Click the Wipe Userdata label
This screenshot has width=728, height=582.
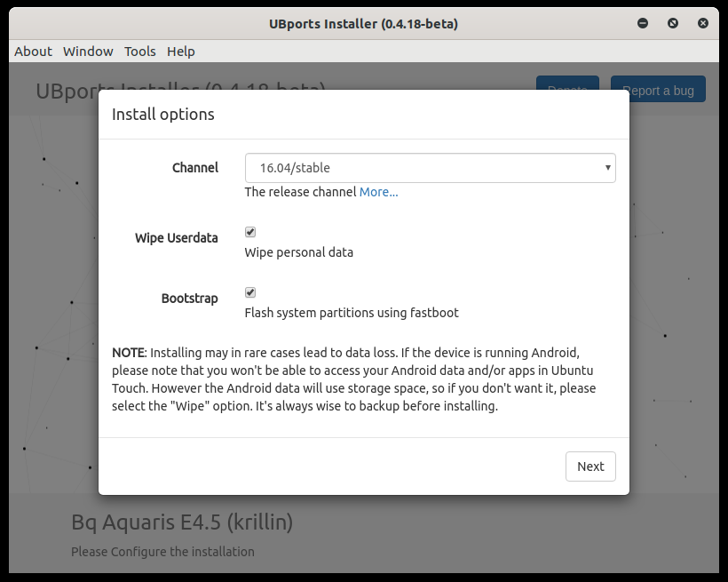177,238
